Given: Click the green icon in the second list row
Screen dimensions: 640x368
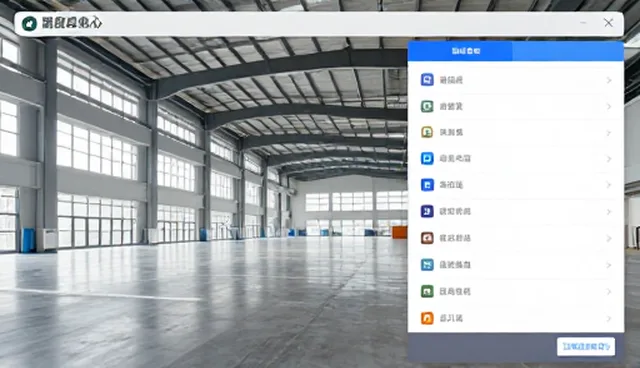Looking at the screenshot, I should tap(427, 106).
